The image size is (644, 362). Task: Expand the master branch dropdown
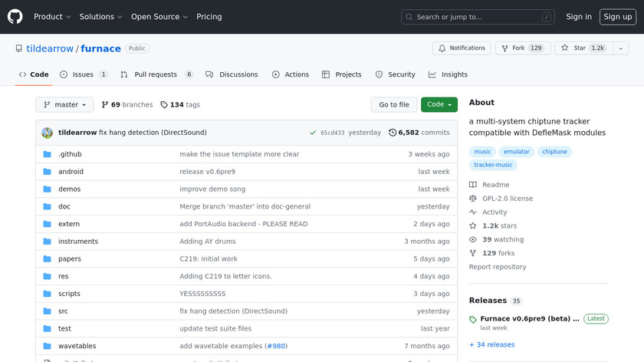pos(64,104)
